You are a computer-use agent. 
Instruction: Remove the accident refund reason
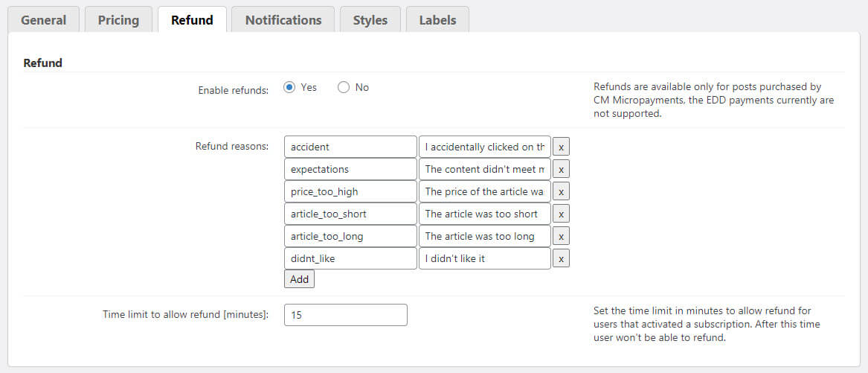pyautogui.click(x=561, y=147)
